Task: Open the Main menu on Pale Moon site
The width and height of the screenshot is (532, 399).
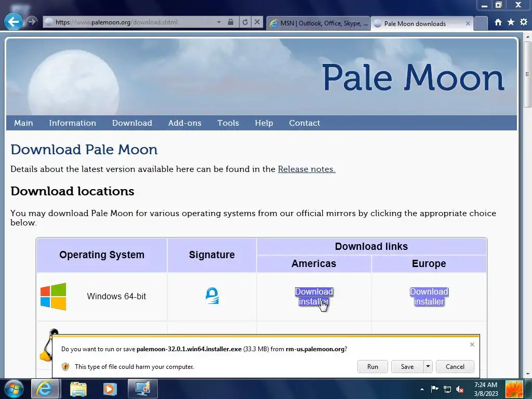Action: [23, 123]
